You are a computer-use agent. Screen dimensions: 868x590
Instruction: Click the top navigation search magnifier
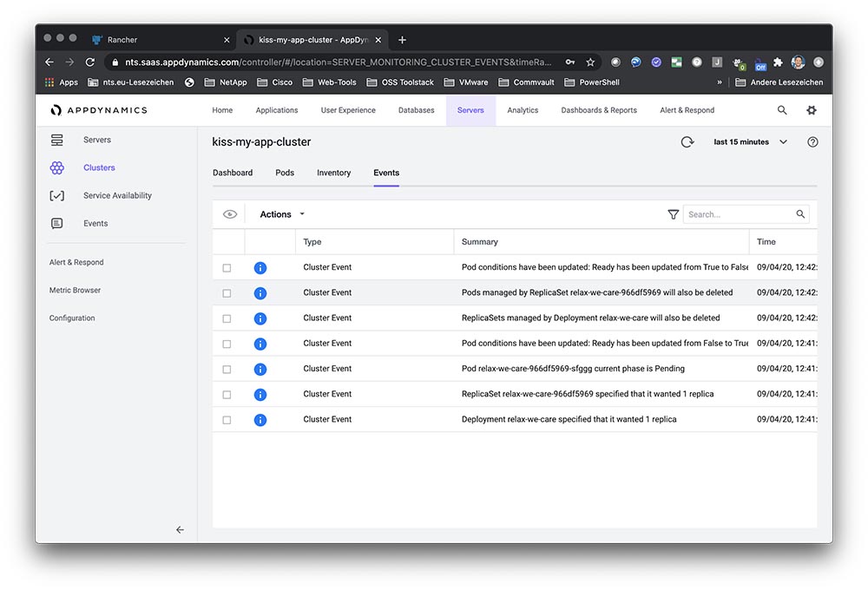tap(782, 110)
